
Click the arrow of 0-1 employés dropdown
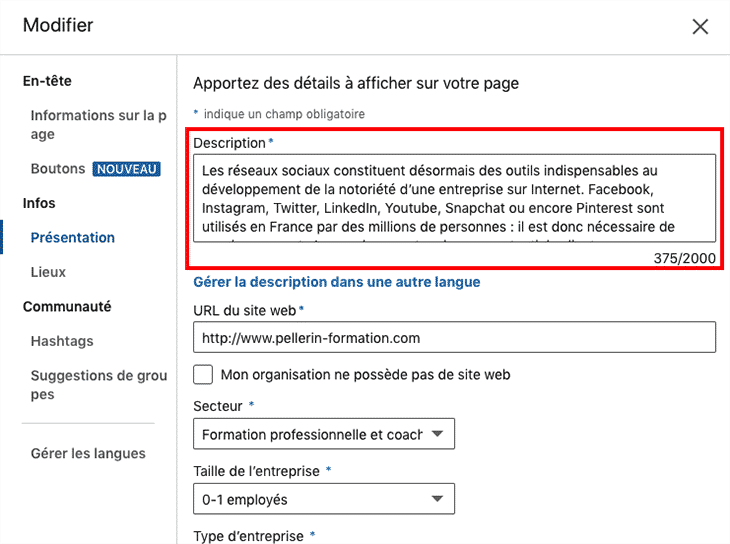coord(437,499)
